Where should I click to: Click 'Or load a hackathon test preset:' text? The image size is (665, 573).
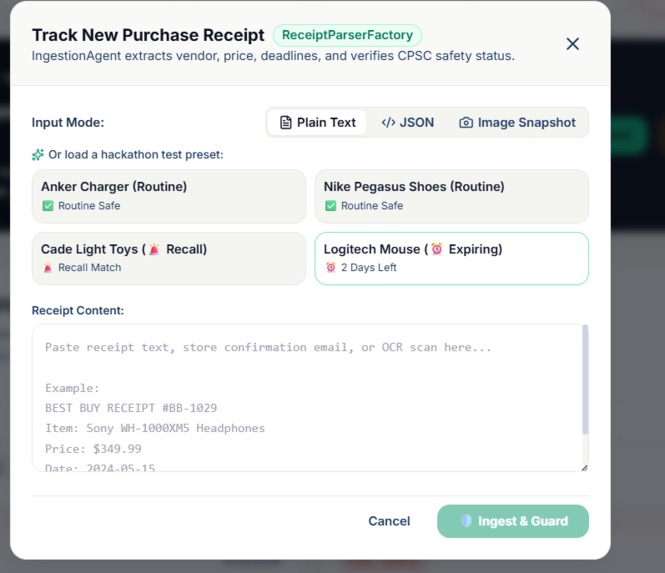(136, 155)
